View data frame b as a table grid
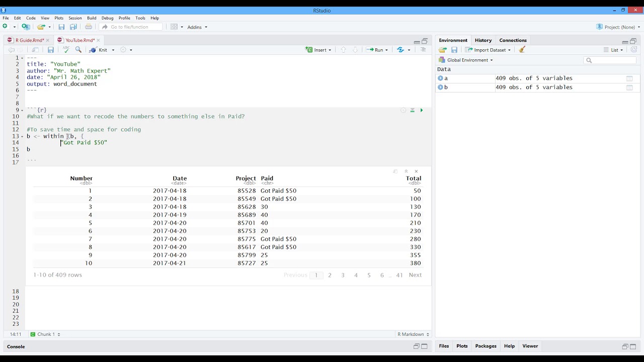This screenshot has height=362, width=644. [629, 87]
